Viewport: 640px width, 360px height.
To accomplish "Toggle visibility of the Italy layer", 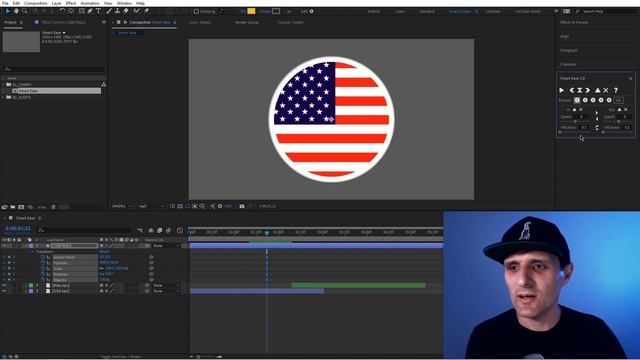I will point(4,285).
